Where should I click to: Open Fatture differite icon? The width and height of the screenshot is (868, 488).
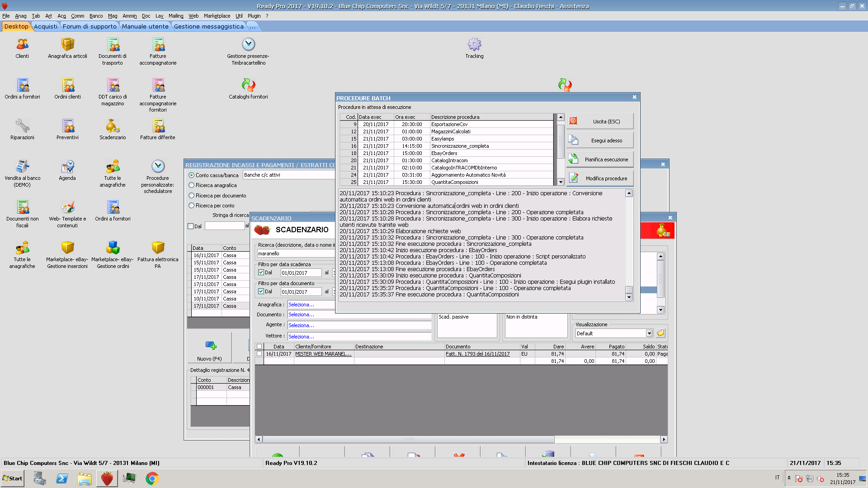pos(158,126)
